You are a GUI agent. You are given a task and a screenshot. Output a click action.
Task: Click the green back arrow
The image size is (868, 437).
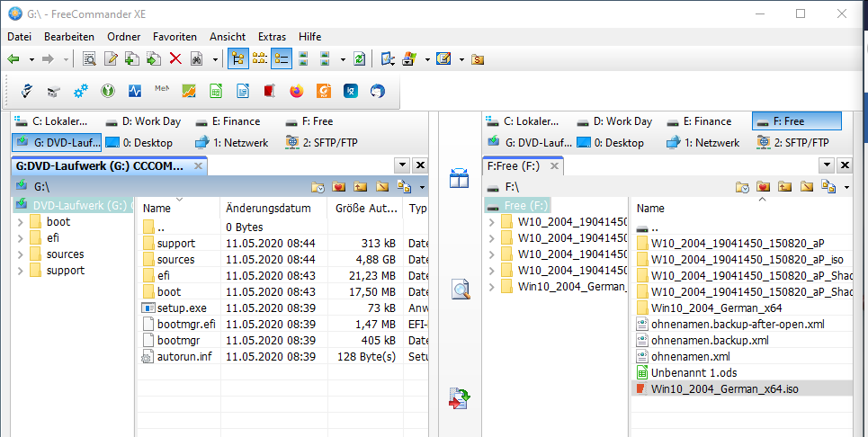coord(13,58)
